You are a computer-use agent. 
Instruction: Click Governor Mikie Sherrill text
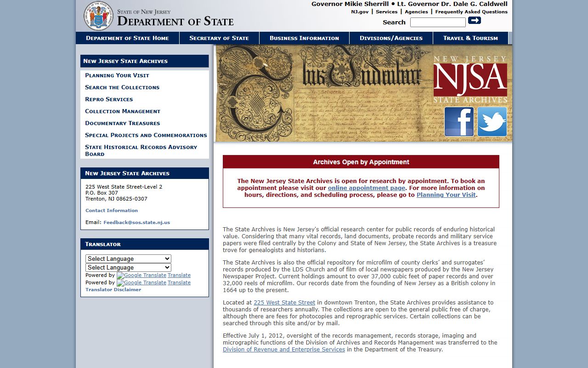pos(350,4)
